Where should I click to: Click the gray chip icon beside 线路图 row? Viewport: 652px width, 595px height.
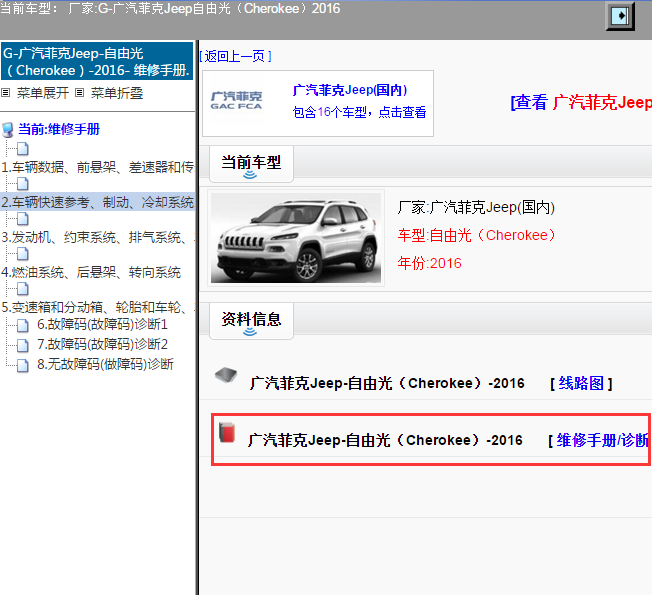226,375
